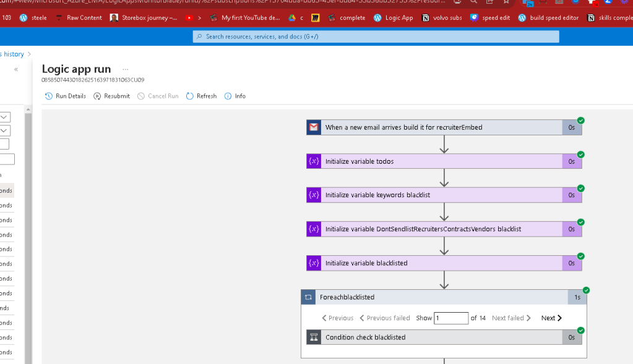
Task: Click green success check on Foreachblacklisted
Action: tap(586, 290)
